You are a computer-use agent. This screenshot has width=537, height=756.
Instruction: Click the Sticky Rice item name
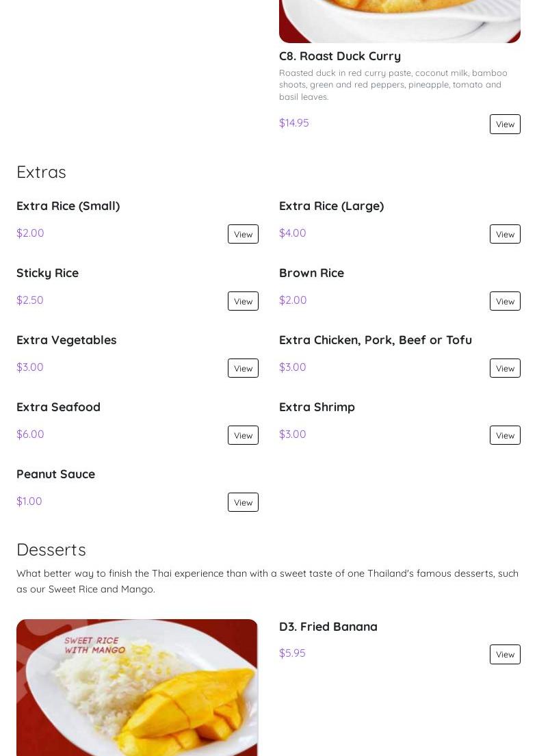point(47,273)
